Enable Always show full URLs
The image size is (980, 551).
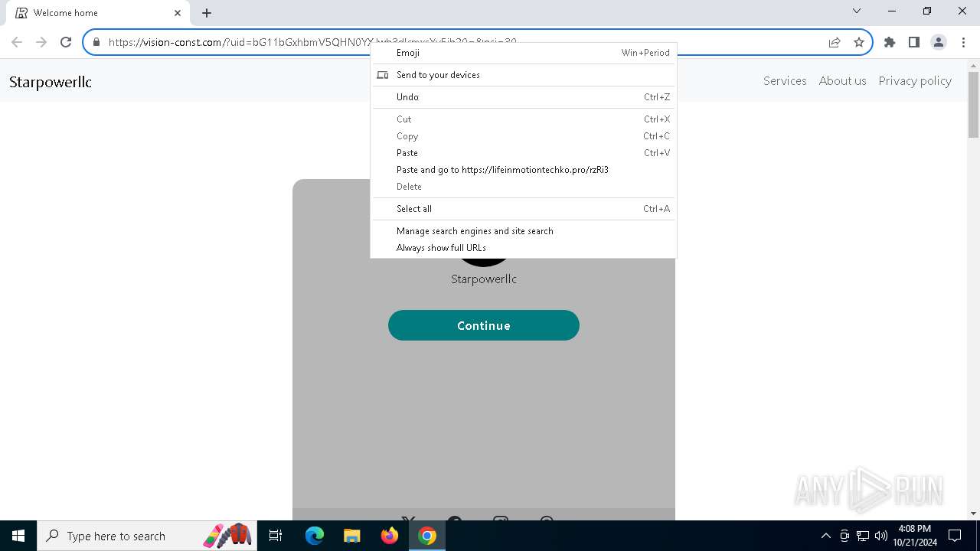pyautogui.click(x=524, y=248)
